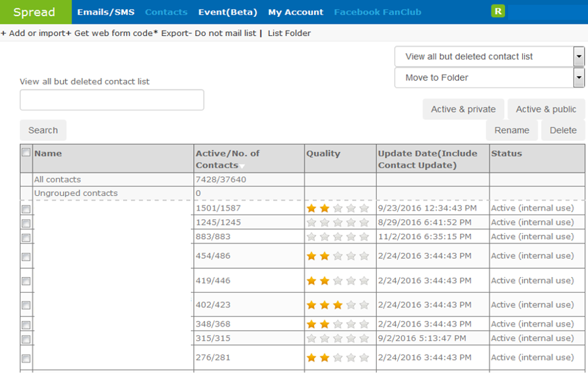
Task: Click the quality stars in the 276/281 row
Action: (x=337, y=358)
